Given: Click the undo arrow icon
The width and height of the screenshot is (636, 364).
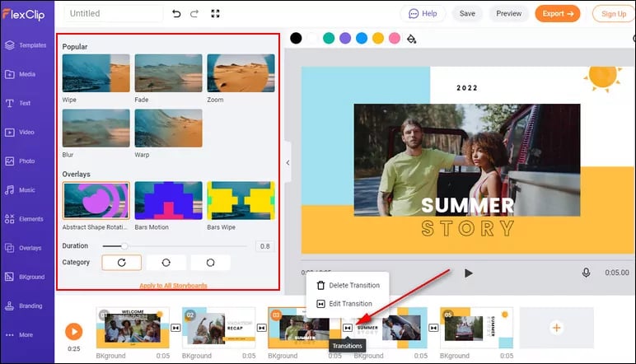Looking at the screenshot, I should (x=176, y=14).
